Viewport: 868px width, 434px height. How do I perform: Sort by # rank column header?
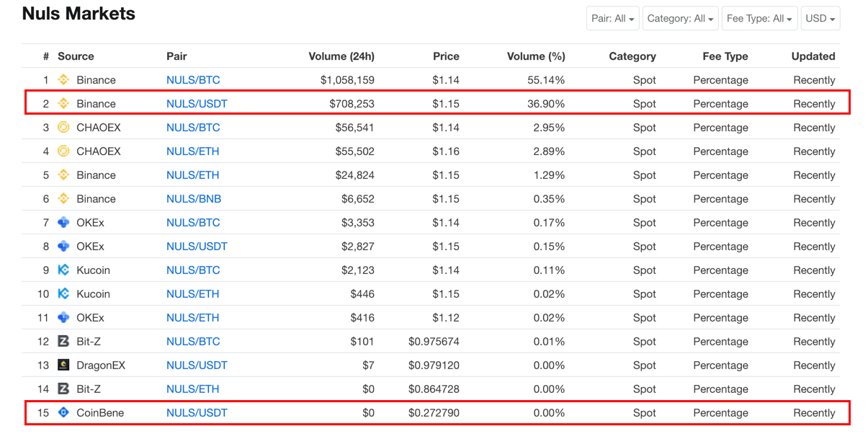pos(46,56)
